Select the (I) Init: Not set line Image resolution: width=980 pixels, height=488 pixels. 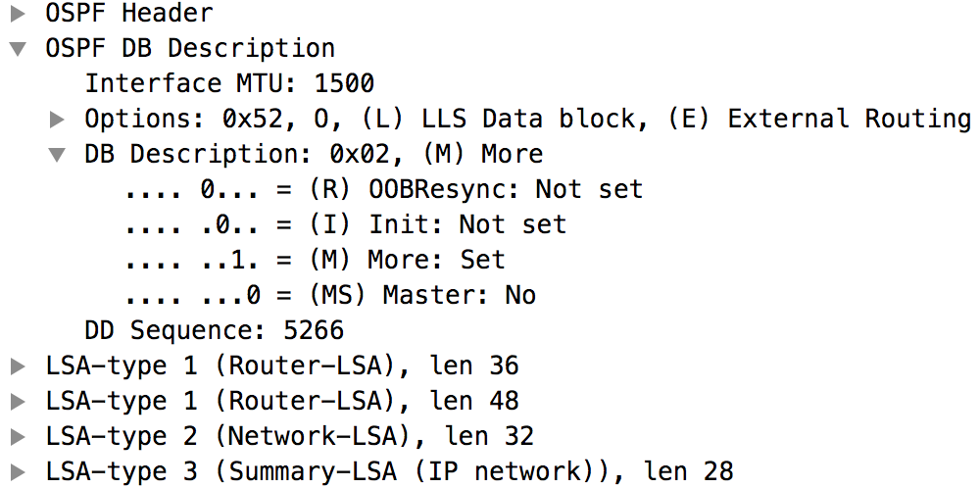[345, 225]
